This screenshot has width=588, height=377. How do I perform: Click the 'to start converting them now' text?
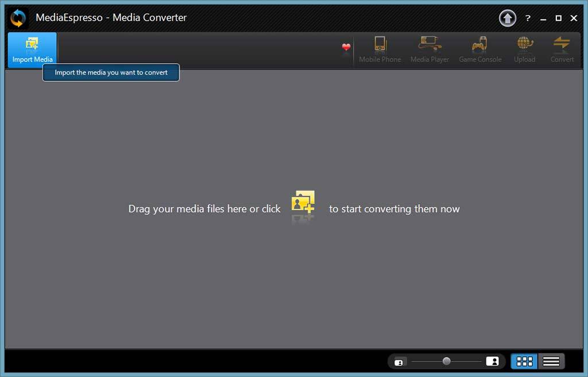[394, 209]
